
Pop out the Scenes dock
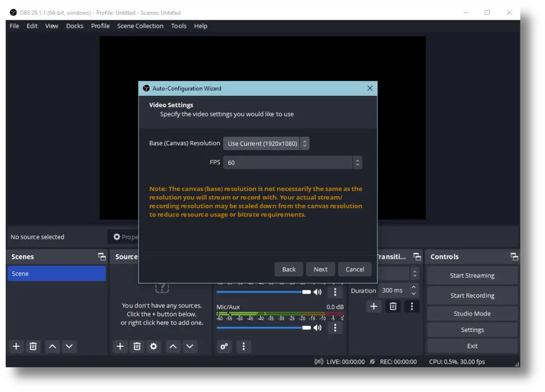pyautogui.click(x=102, y=256)
